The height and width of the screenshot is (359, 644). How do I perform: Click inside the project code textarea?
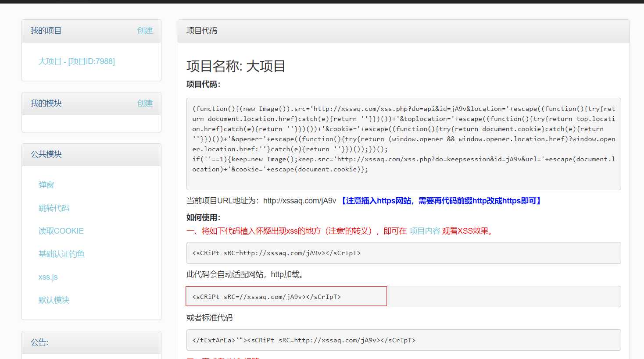(x=404, y=144)
